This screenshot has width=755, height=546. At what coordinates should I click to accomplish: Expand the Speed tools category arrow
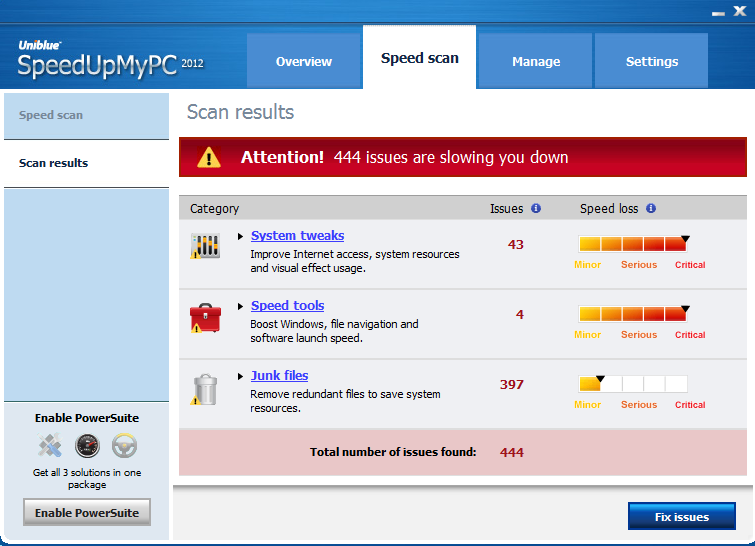[240, 306]
